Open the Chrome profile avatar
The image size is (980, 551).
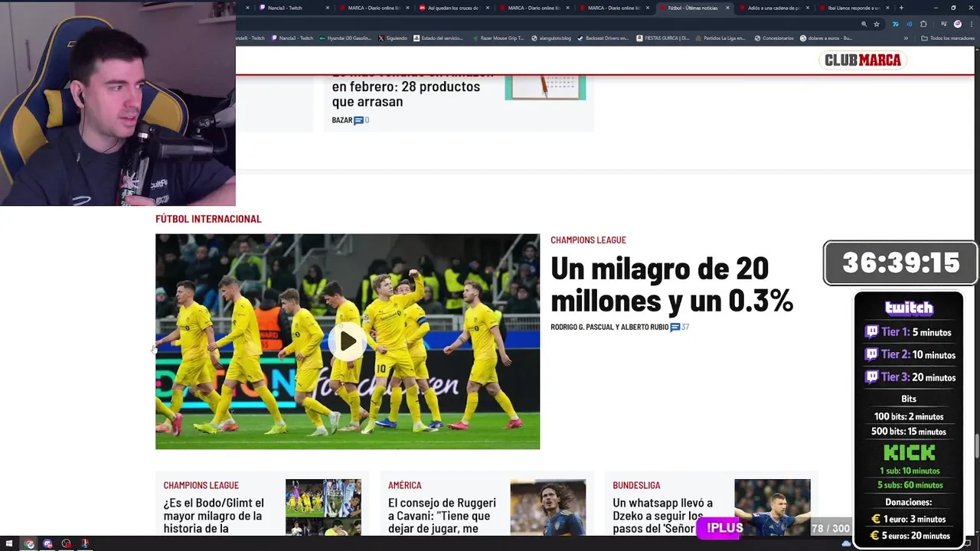958,24
